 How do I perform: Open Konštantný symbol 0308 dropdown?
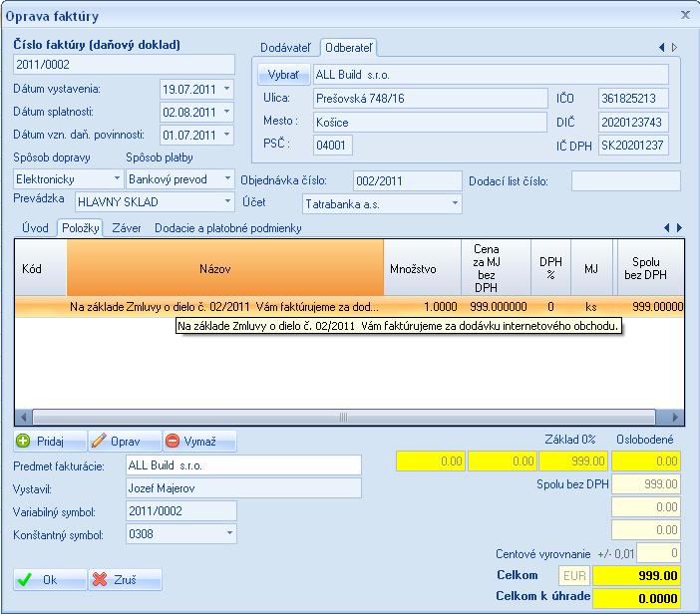point(229,533)
